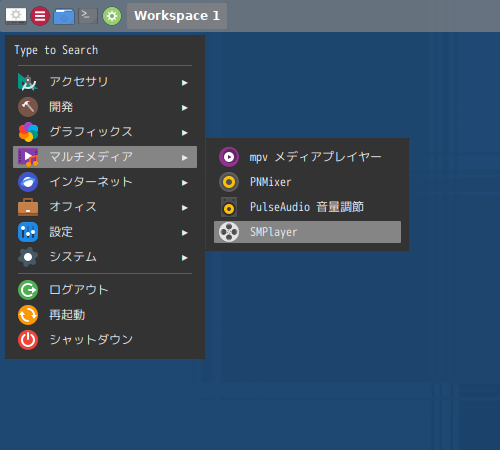Image resolution: width=500 pixels, height=450 pixels.
Task: Click the PNMixer speaker icon
Action: (x=229, y=182)
